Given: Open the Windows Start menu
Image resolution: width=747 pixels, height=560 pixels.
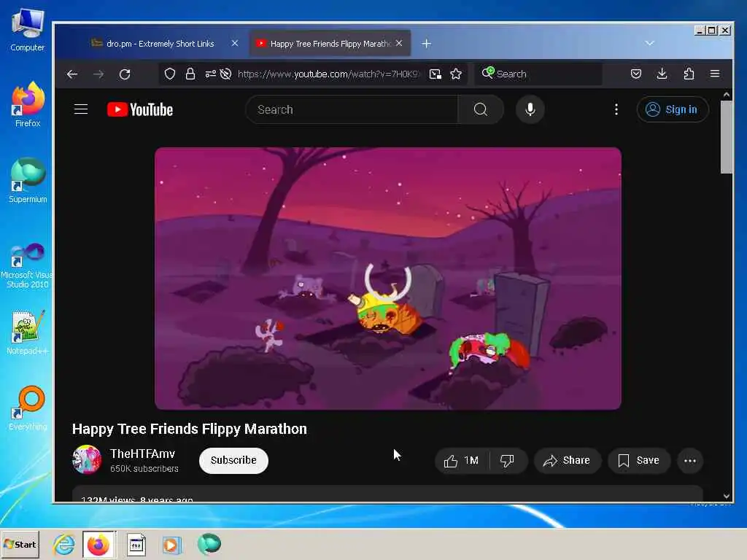Looking at the screenshot, I should click(20, 544).
